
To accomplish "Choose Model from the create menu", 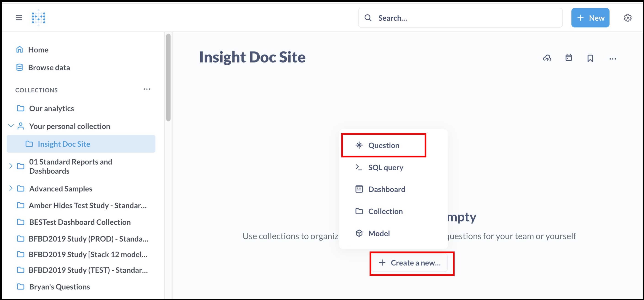I will [379, 233].
